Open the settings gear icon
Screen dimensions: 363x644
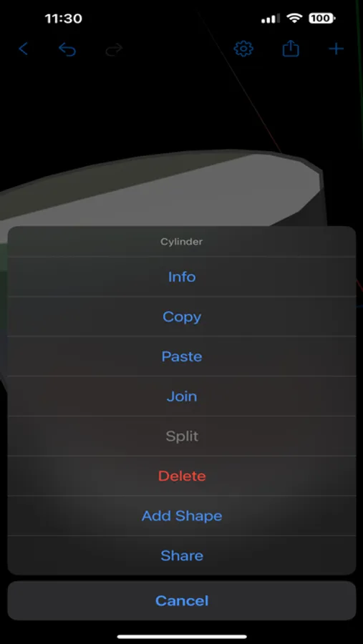point(243,49)
